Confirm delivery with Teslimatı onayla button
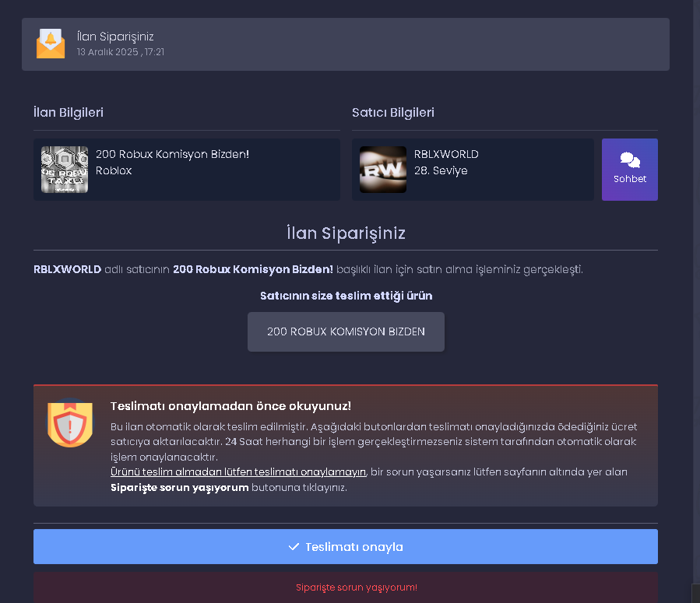 [346, 546]
